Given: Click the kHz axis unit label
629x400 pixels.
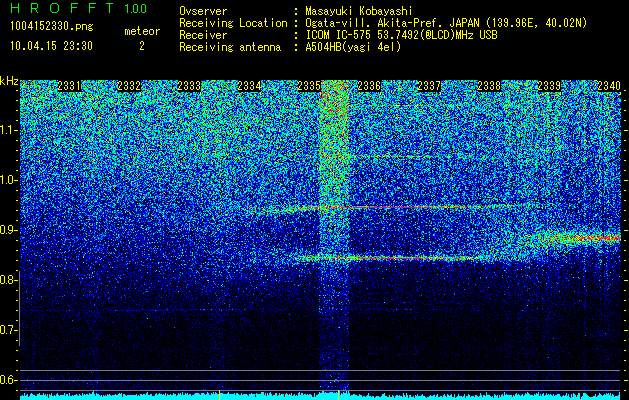Looking at the screenshot, I should point(9,81).
